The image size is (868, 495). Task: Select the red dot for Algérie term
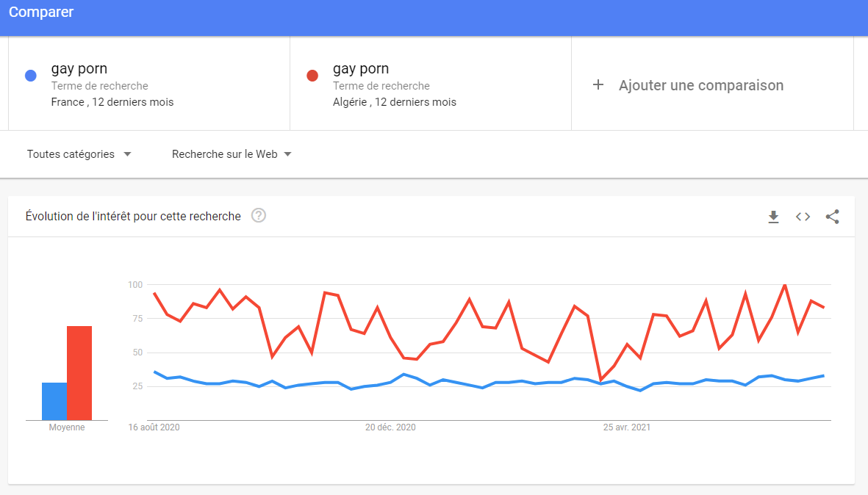[x=312, y=76]
